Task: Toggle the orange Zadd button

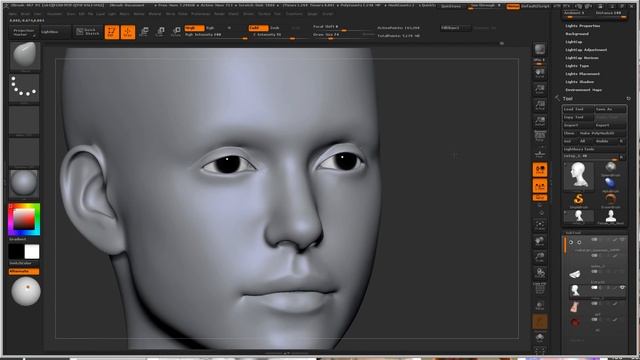Action: tap(258, 28)
